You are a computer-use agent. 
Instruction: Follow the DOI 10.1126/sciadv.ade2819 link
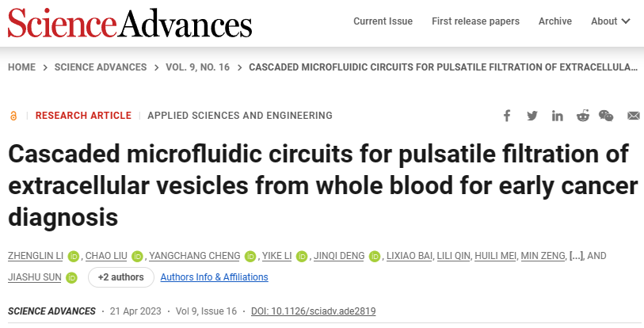pos(313,311)
